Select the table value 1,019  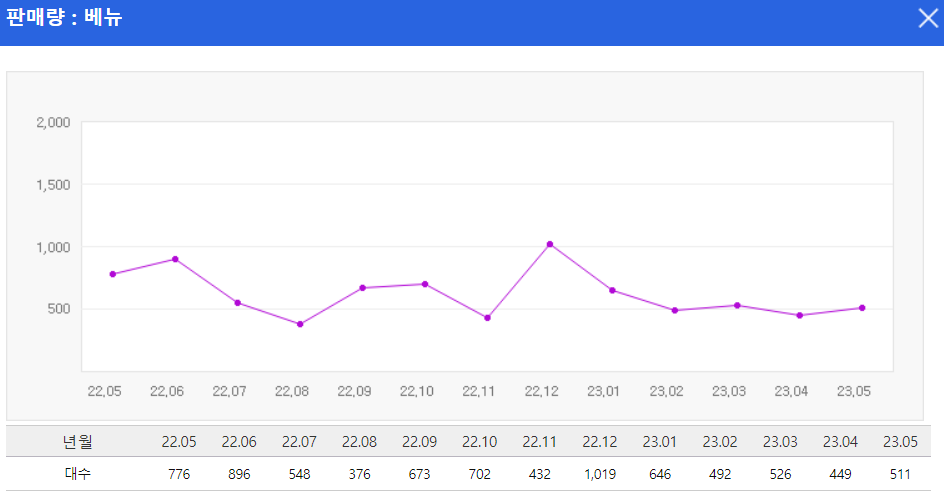pyautogui.click(x=600, y=474)
